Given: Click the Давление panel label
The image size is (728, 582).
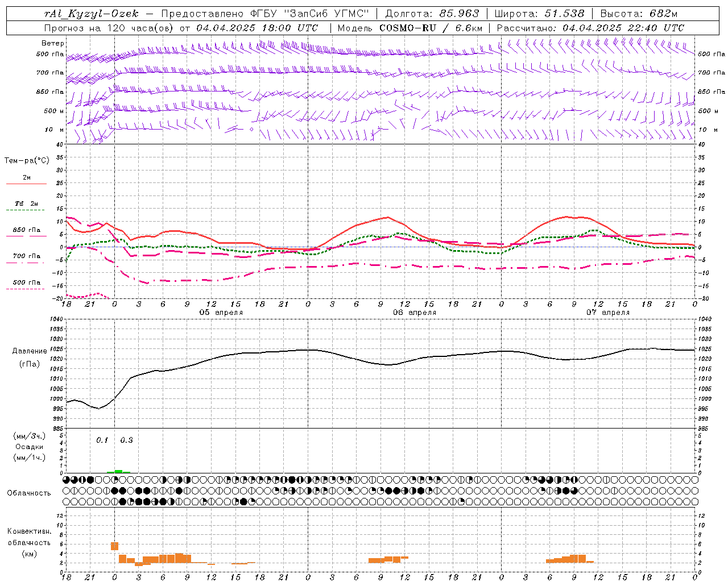Looking at the screenshot, I should click(x=30, y=351).
